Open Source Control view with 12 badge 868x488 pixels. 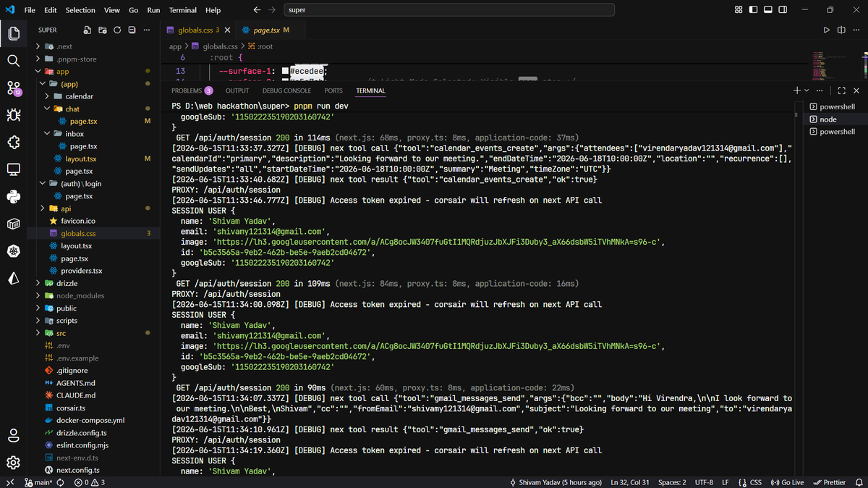pos(13,88)
